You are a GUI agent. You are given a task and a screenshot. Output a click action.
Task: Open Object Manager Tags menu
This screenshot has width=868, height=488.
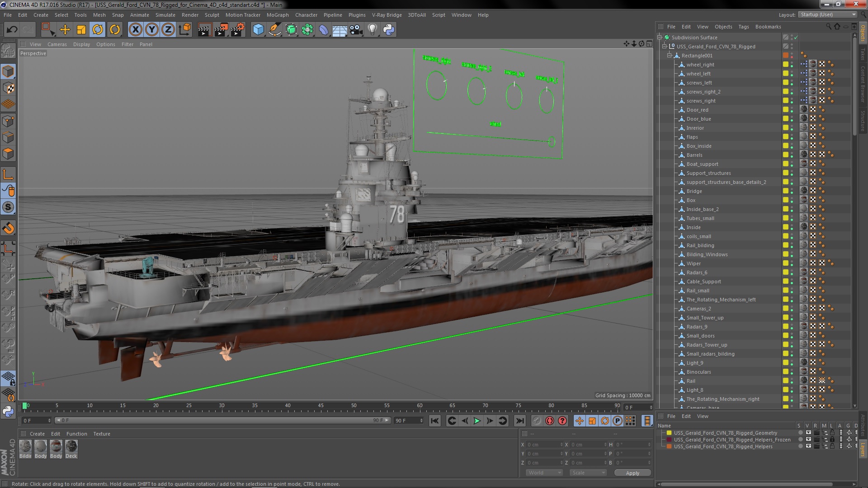coord(744,27)
